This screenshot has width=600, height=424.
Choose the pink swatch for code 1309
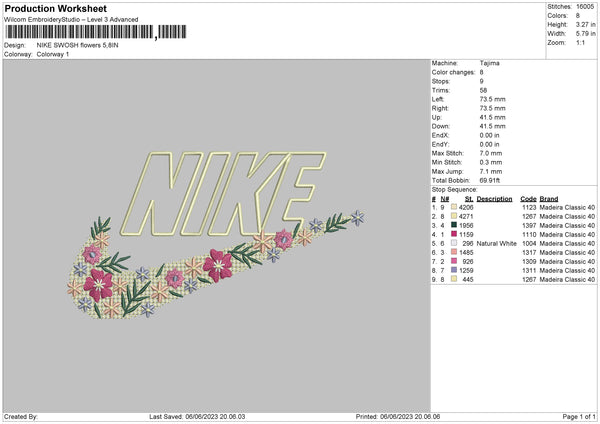[453, 261]
